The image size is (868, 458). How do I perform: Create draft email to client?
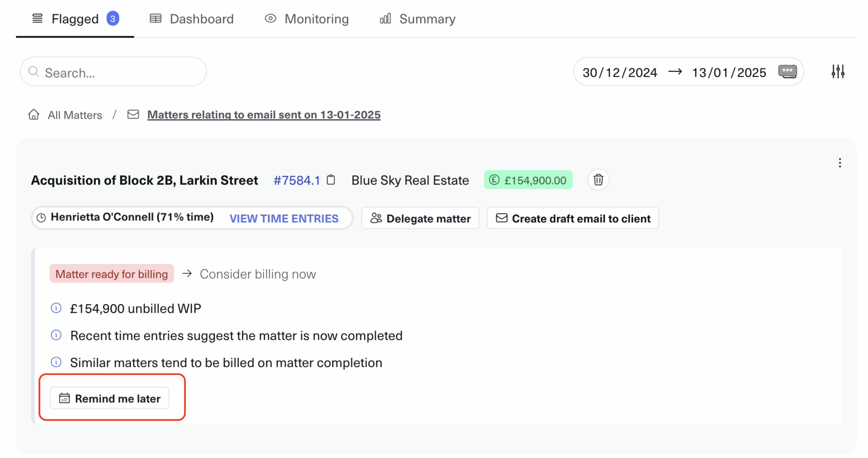(x=573, y=218)
